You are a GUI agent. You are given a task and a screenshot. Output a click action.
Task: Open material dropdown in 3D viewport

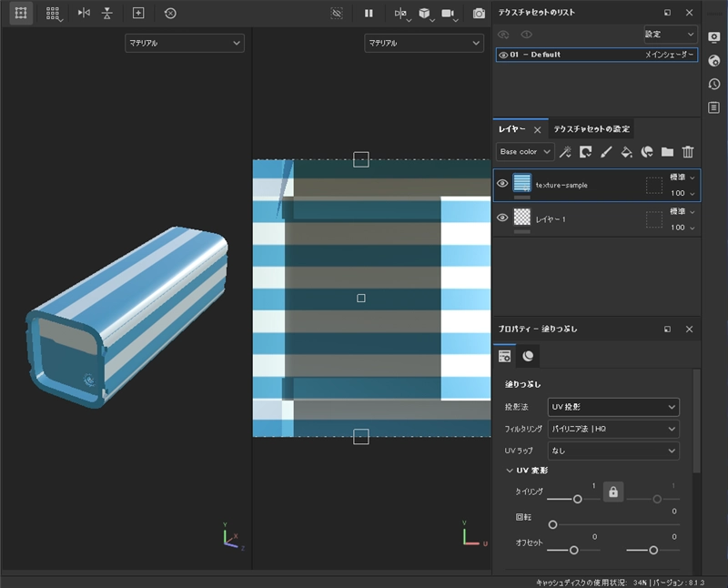click(185, 43)
